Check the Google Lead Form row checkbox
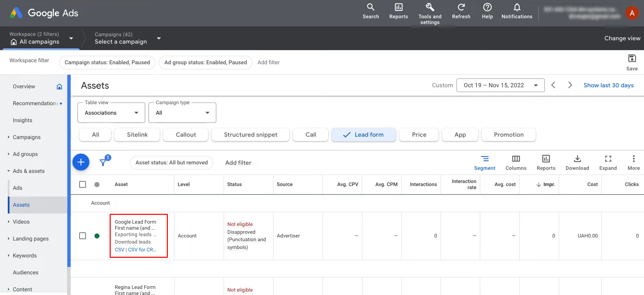Screen dimensions: 644x295 tap(83, 236)
